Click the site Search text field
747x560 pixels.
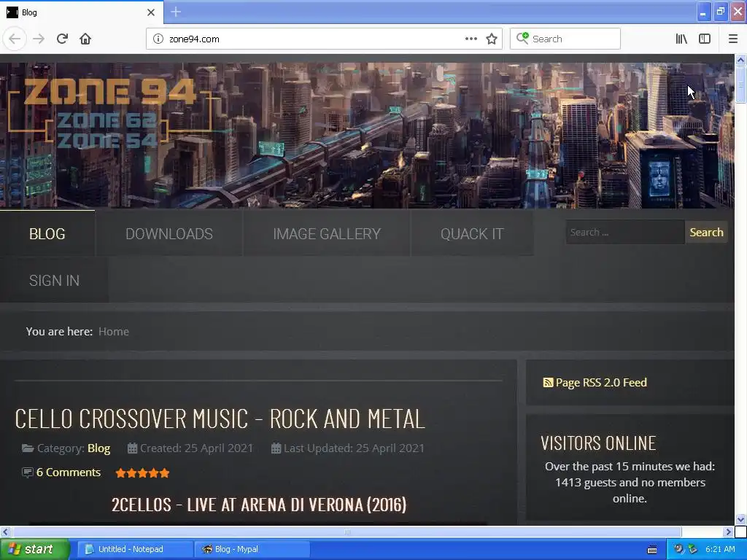[624, 233]
